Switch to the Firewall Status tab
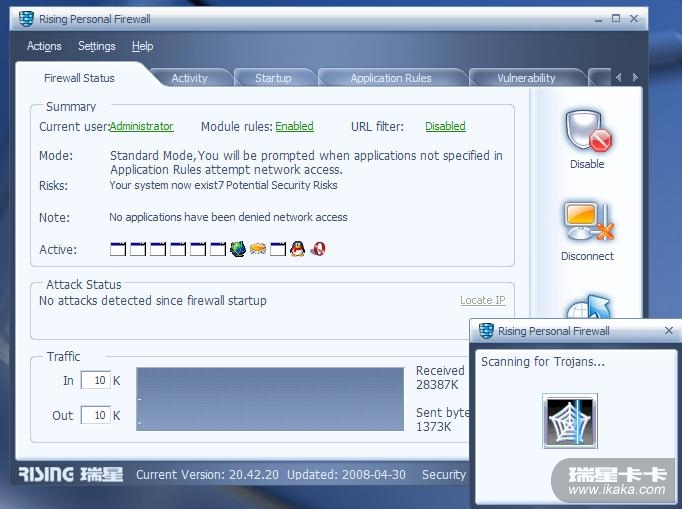Screen dimensions: 682x509 79,78
